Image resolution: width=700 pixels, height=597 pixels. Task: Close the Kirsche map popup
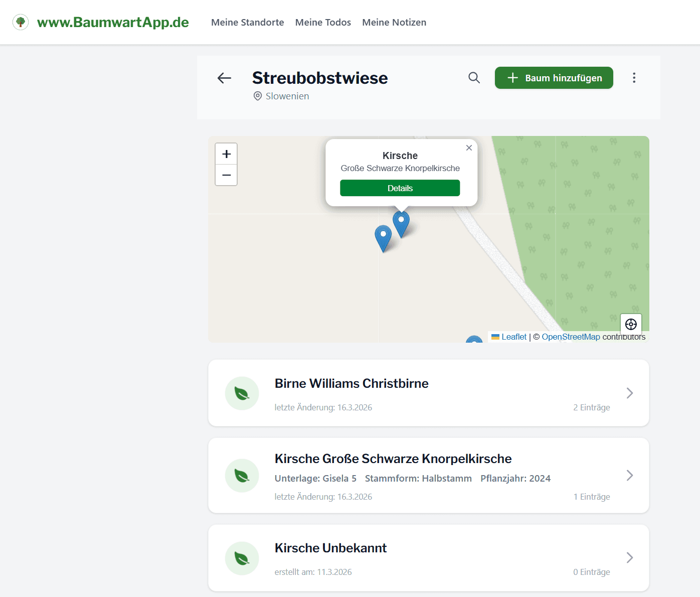pyautogui.click(x=469, y=147)
